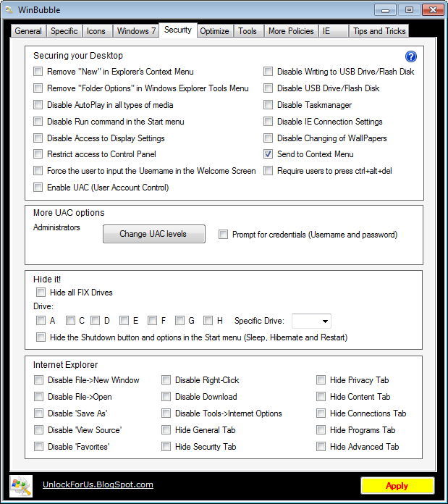This screenshot has height=504, width=448.
Task: Check Hide Programs Tab
Action: (x=321, y=429)
